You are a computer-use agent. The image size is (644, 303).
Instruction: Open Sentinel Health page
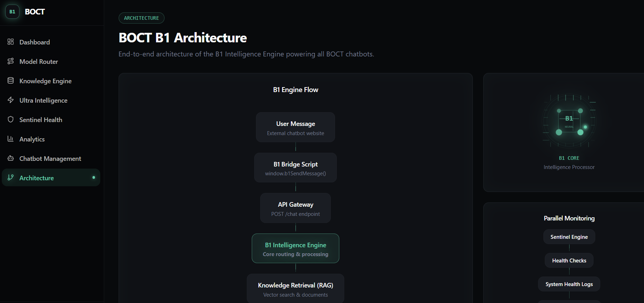51,120
